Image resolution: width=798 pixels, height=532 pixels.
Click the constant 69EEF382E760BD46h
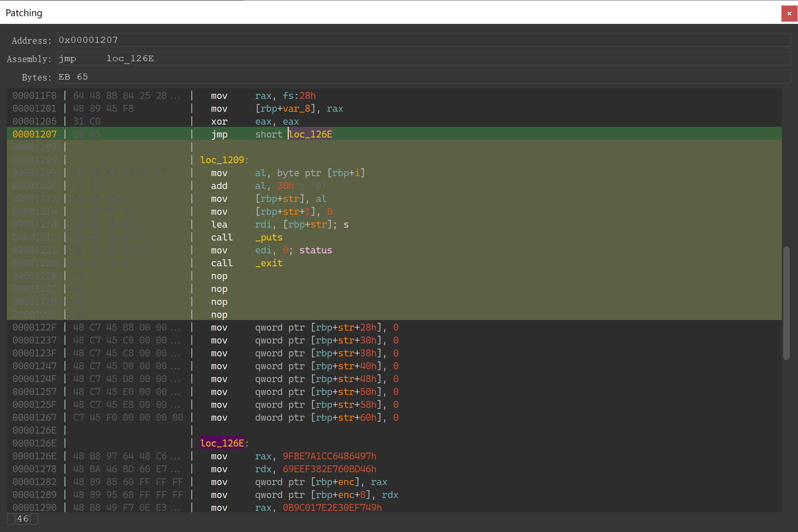(330, 469)
